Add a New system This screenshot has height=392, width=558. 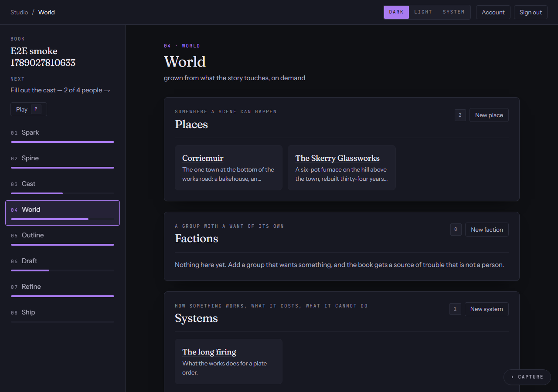pos(487,309)
